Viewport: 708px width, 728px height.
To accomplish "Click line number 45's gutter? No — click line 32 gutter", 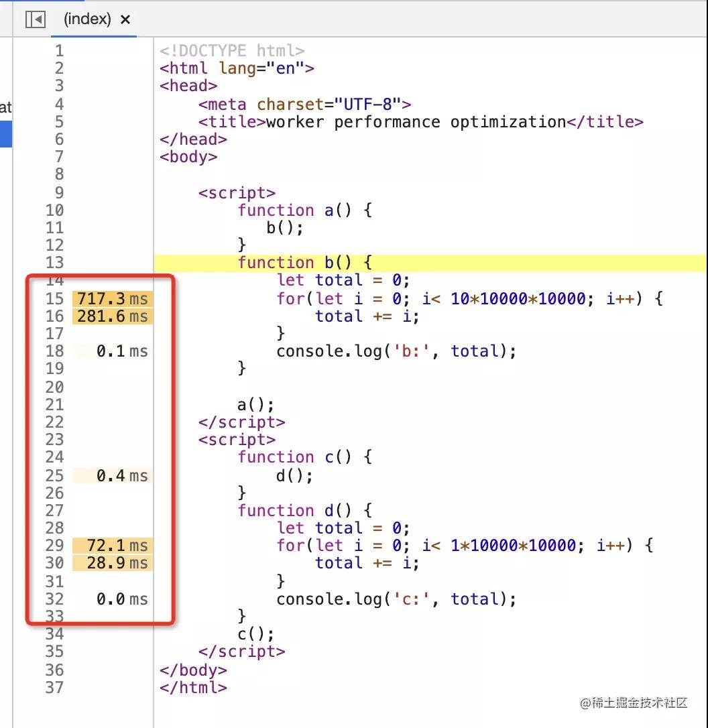I will tap(54, 599).
